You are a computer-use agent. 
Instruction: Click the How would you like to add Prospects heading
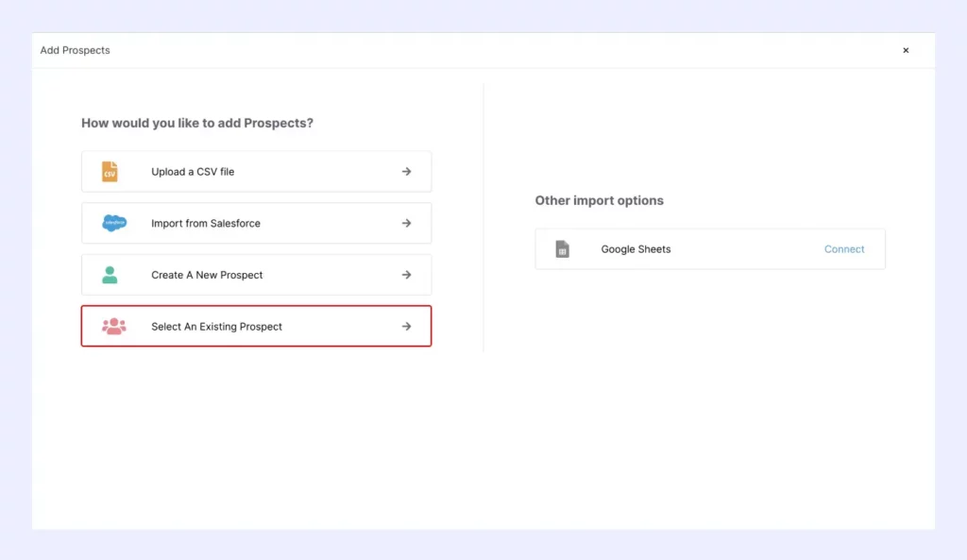pos(197,123)
